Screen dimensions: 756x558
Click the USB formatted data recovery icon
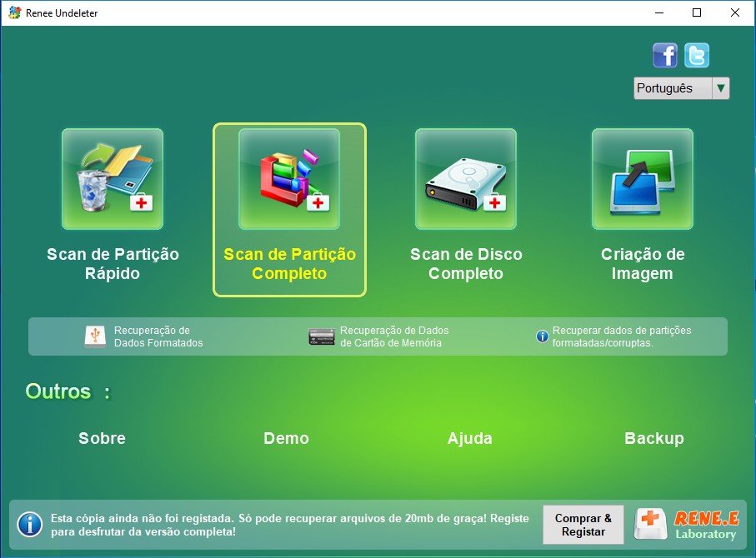[95, 336]
